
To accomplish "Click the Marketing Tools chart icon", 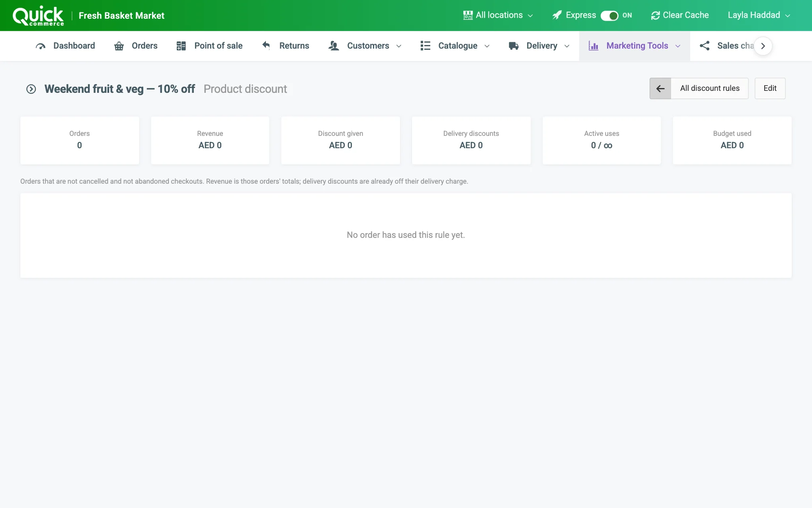I will 593,46.
